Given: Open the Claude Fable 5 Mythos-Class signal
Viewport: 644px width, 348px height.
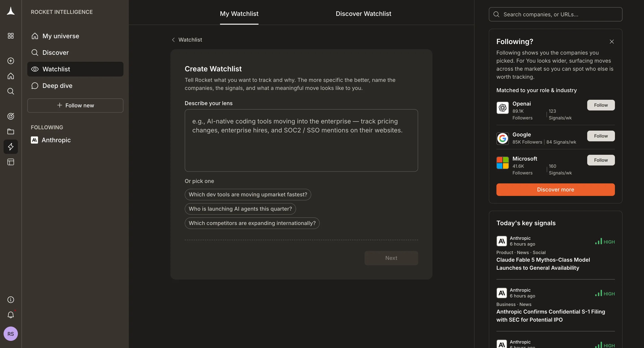Looking at the screenshot, I should click(x=543, y=264).
